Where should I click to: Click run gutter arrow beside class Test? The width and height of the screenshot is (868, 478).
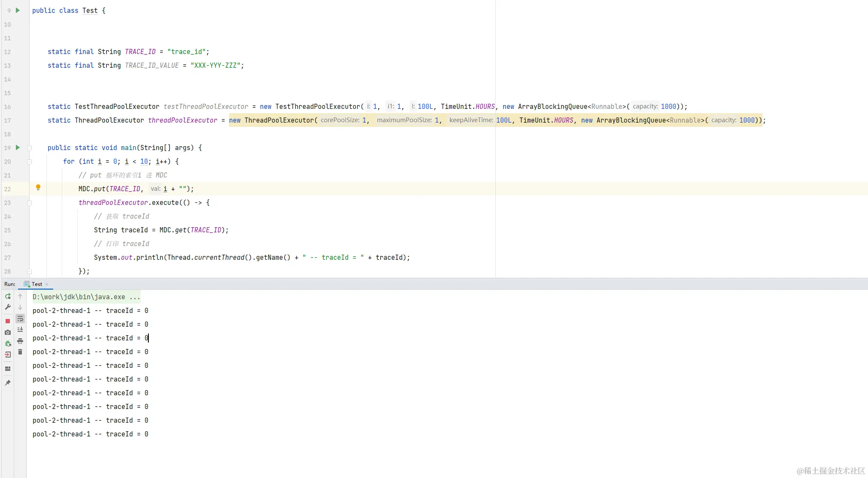pyautogui.click(x=18, y=10)
